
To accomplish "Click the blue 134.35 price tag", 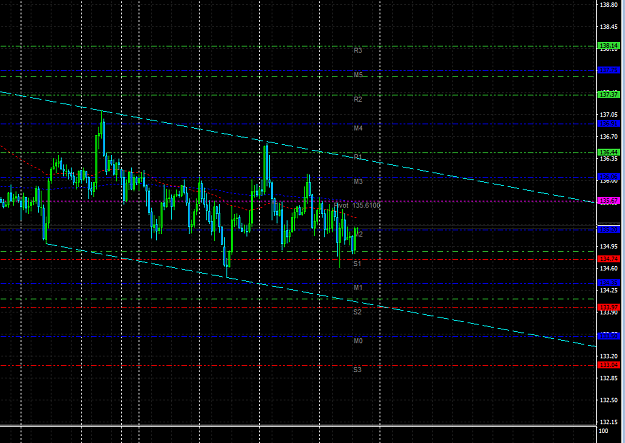I will [609, 283].
